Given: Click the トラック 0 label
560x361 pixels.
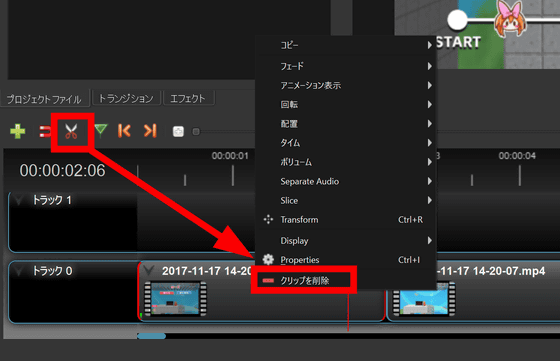Looking at the screenshot, I should [52, 271].
